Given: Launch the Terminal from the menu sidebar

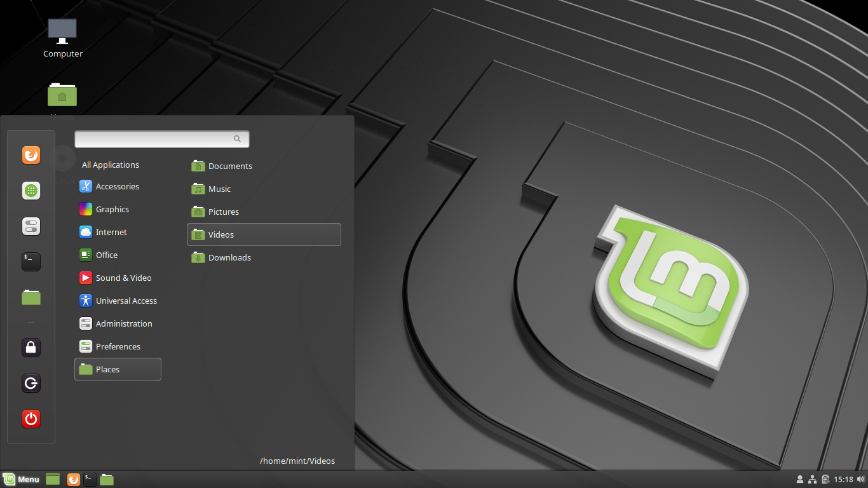Looking at the screenshot, I should (x=31, y=261).
